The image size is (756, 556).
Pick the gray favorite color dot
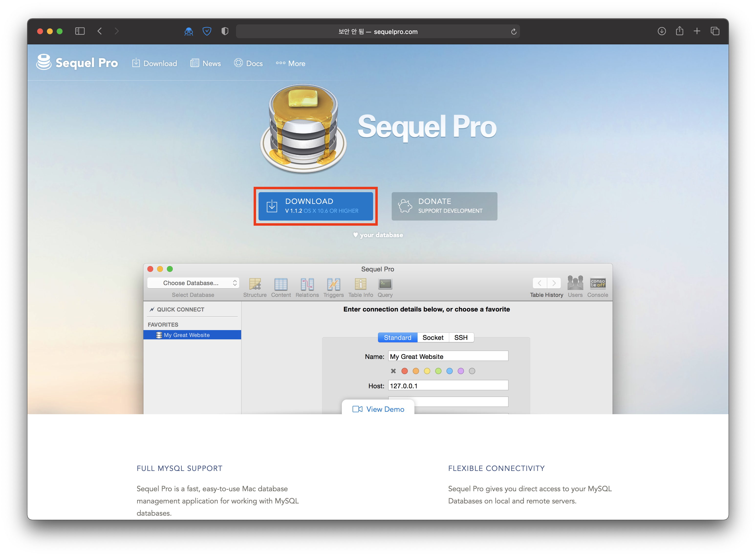472,371
